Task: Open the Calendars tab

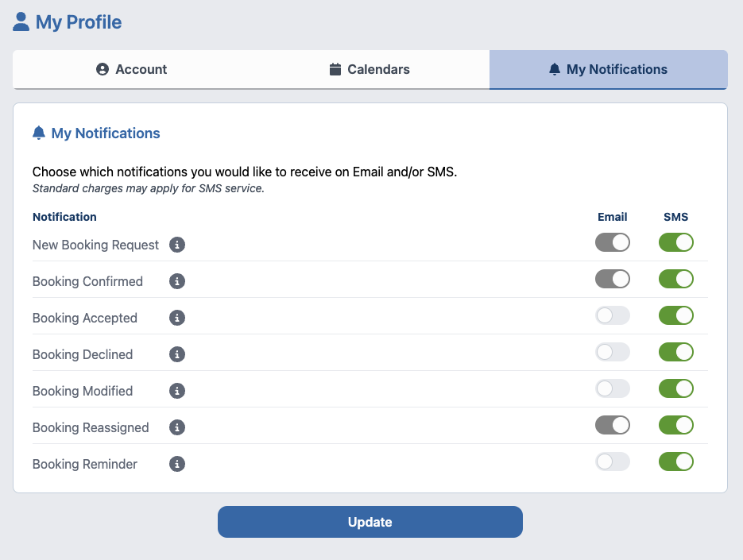Action: tap(370, 70)
